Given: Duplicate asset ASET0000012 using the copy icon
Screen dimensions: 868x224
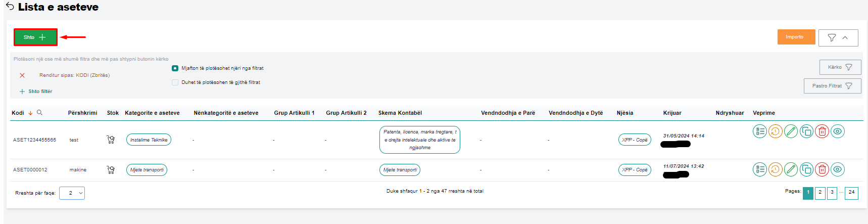Looking at the screenshot, I should 807,169.
